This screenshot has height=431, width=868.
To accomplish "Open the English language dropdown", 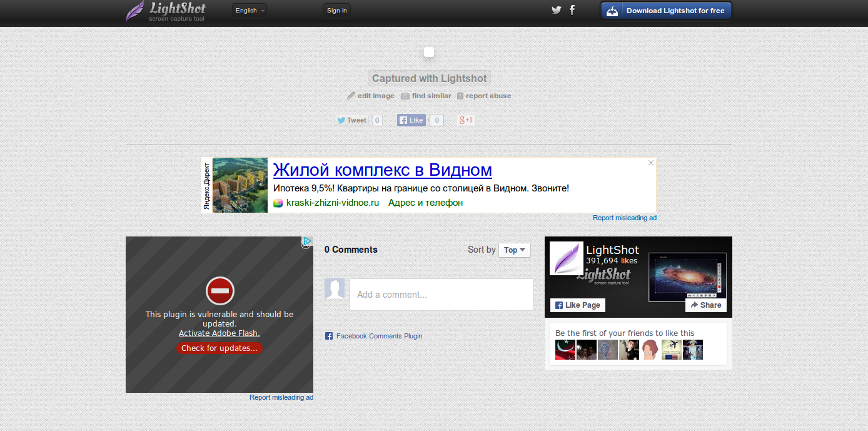I will [250, 11].
